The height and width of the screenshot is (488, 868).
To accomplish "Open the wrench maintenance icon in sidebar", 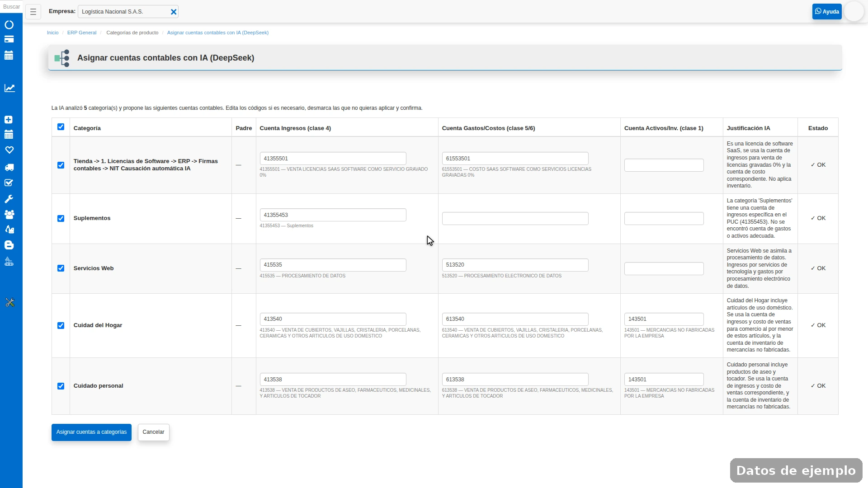I will [x=9, y=199].
